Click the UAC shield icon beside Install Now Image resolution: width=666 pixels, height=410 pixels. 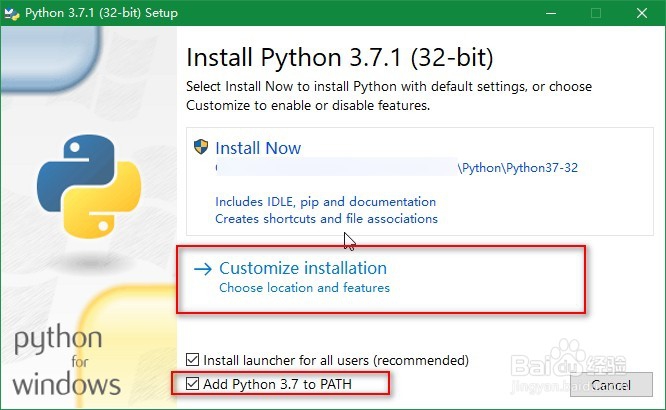201,148
